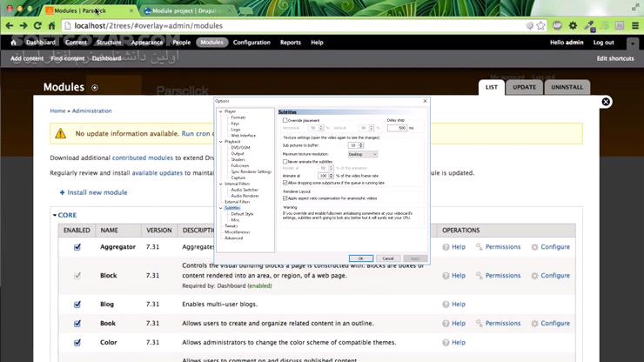Click the Help icon for Color module
Screen dimensions: 644x362
click(x=446, y=342)
